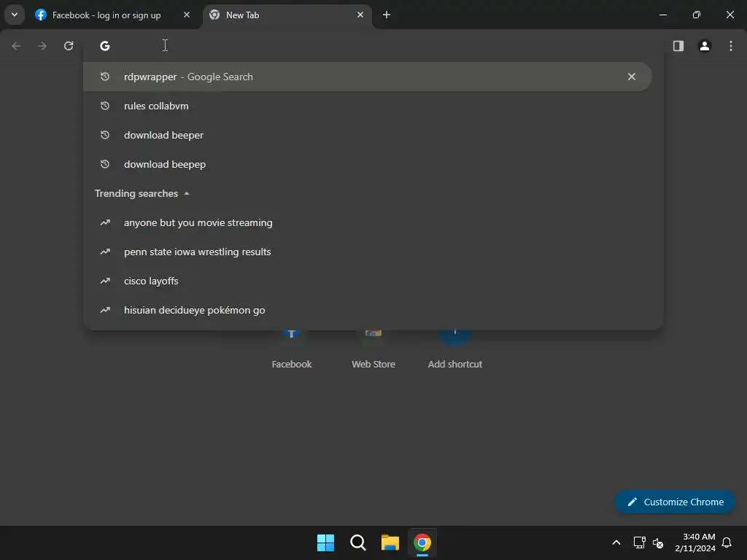The width and height of the screenshot is (747, 560).
Task: Open a new tab with plus button
Action: pos(387,15)
